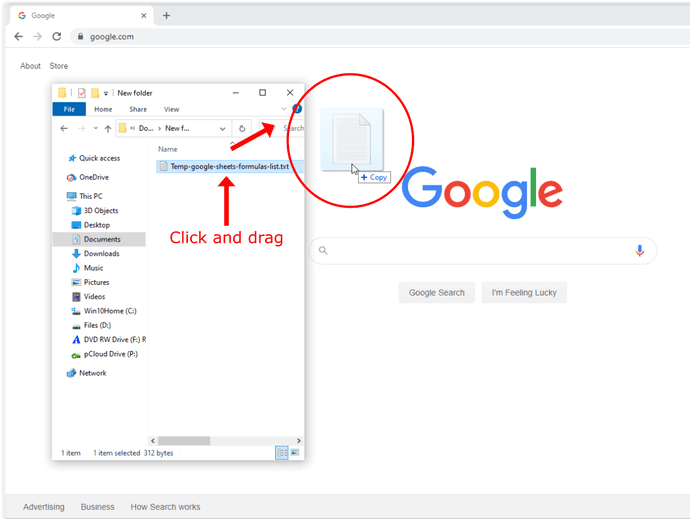
Task: Open a new Chrome tab
Action: [166, 15]
